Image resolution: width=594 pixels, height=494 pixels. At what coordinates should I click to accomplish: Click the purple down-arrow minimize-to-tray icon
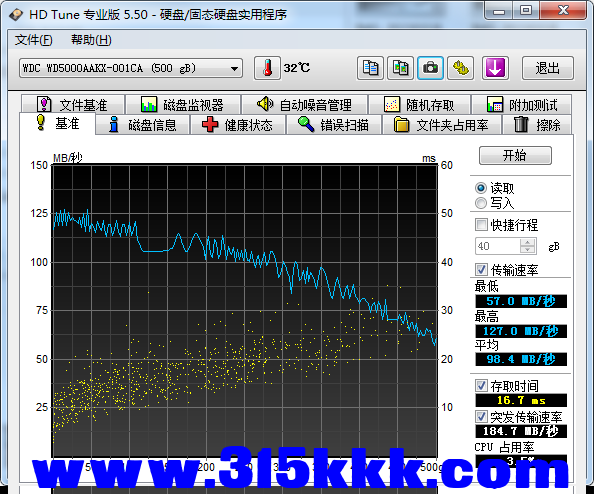[x=495, y=68]
